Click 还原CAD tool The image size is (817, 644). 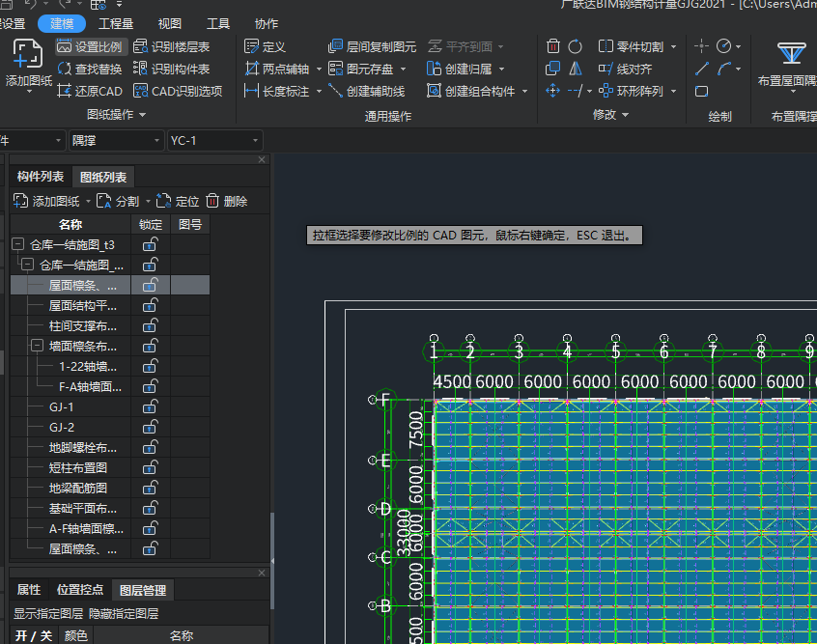click(89, 91)
